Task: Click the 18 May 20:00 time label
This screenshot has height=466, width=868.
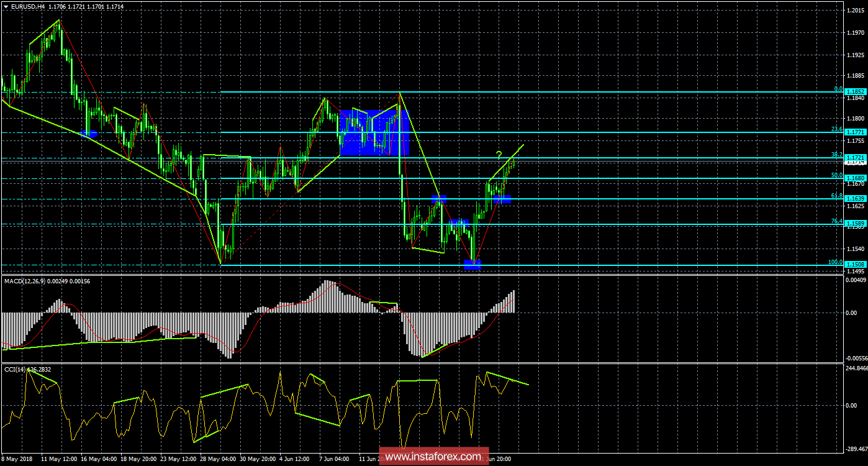Action: tap(139, 459)
